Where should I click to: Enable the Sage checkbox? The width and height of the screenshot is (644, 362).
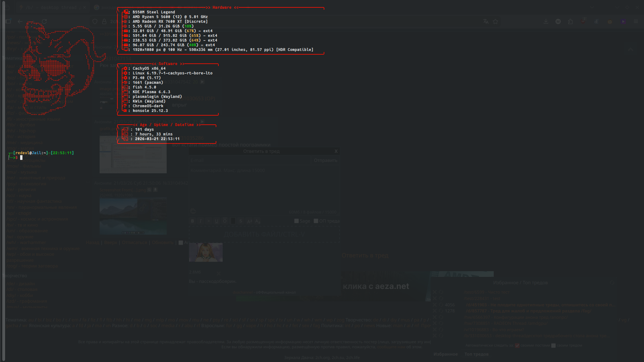click(x=297, y=221)
